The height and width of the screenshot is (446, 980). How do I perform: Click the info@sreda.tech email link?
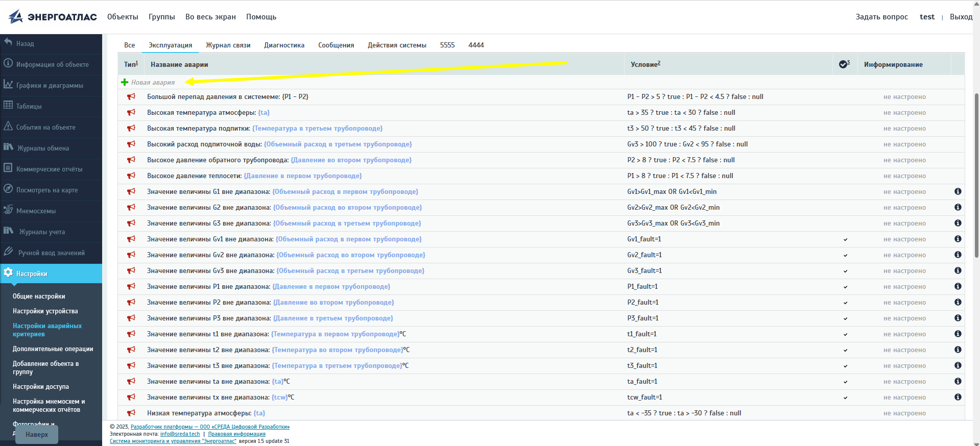[180, 434]
